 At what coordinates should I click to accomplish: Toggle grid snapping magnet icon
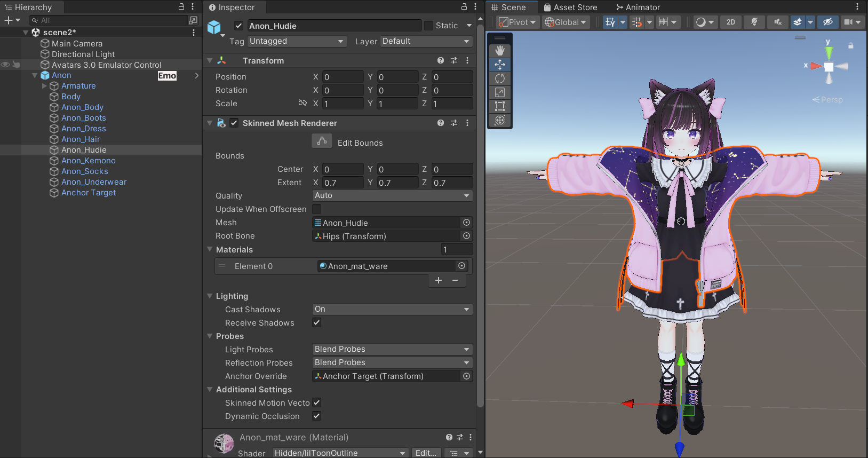point(636,22)
